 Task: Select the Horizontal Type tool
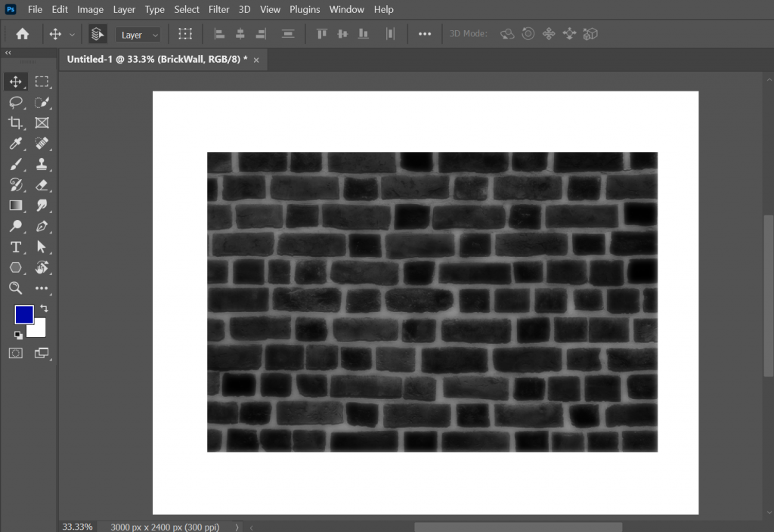pos(15,246)
